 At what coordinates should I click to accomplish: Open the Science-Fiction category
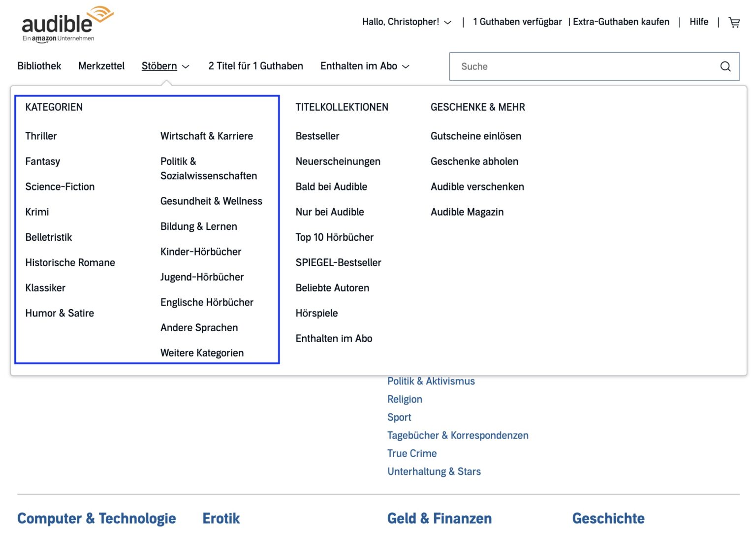[60, 187]
